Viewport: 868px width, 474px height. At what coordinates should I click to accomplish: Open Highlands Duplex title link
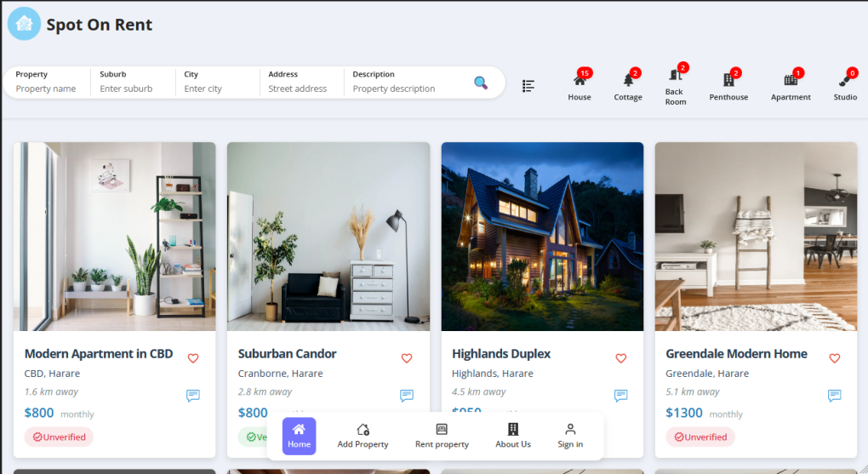click(x=501, y=354)
